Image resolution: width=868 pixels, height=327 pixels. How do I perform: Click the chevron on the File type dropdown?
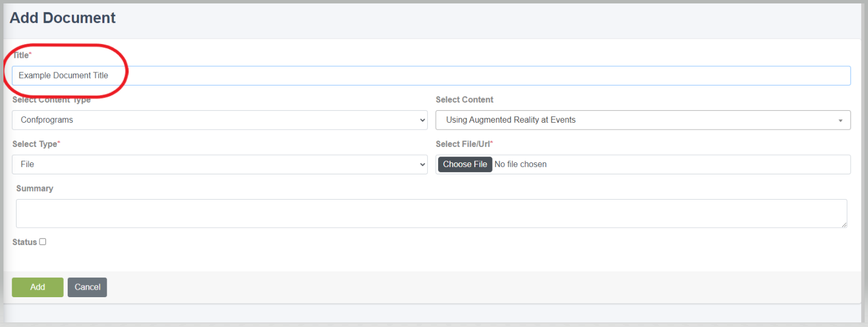tap(423, 165)
